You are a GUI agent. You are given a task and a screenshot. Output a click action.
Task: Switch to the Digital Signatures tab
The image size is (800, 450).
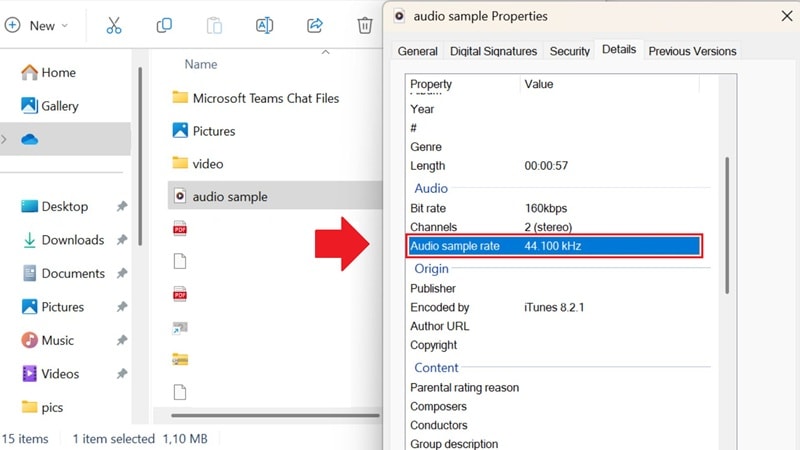(x=493, y=51)
